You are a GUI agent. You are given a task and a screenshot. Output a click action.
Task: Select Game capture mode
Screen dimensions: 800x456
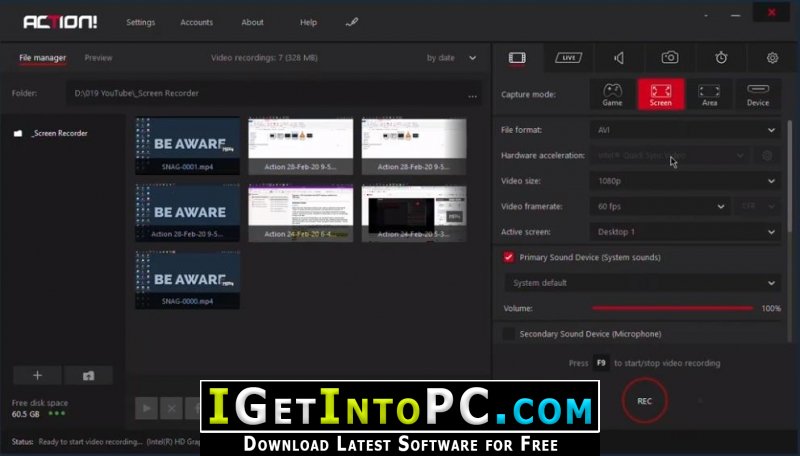pyautogui.click(x=612, y=94)
